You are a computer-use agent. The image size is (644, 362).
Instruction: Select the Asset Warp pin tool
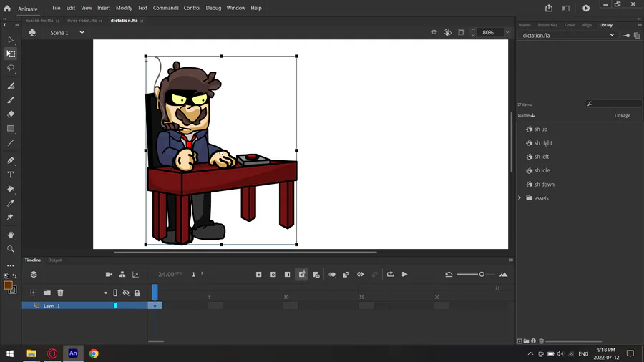11,217
